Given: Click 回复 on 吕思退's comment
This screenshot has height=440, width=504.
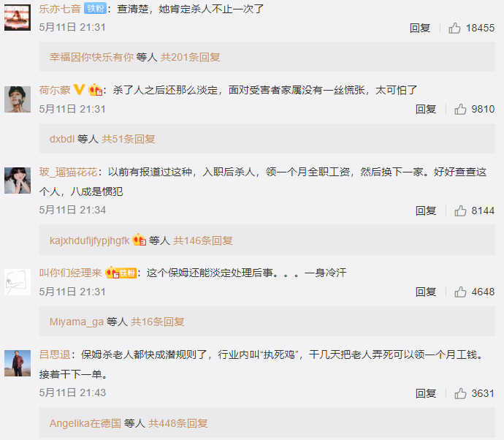Looking at the screenshot, I should (x=426, y=393).
